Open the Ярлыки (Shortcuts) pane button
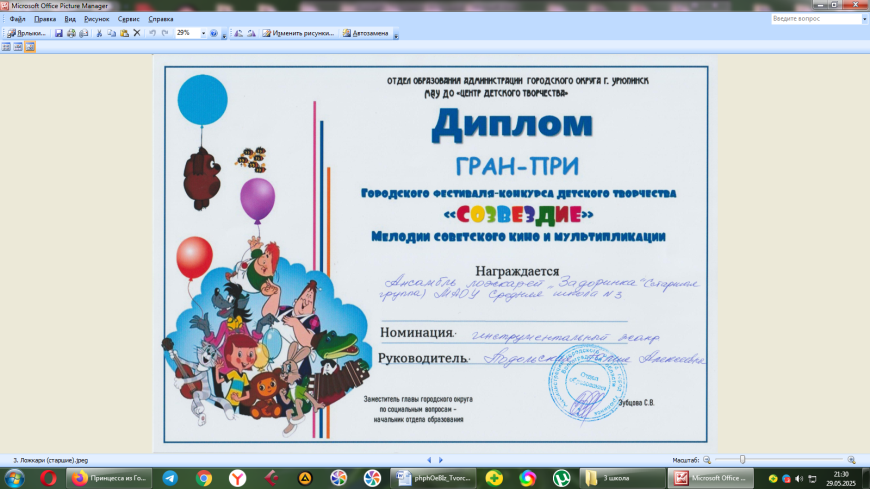 point(26,33)
